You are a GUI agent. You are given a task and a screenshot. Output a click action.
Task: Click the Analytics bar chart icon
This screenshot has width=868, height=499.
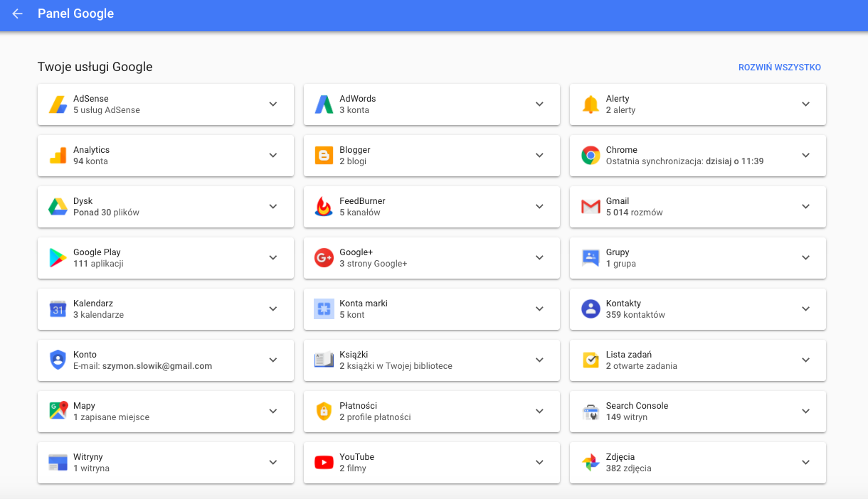[x=58, y=156]
